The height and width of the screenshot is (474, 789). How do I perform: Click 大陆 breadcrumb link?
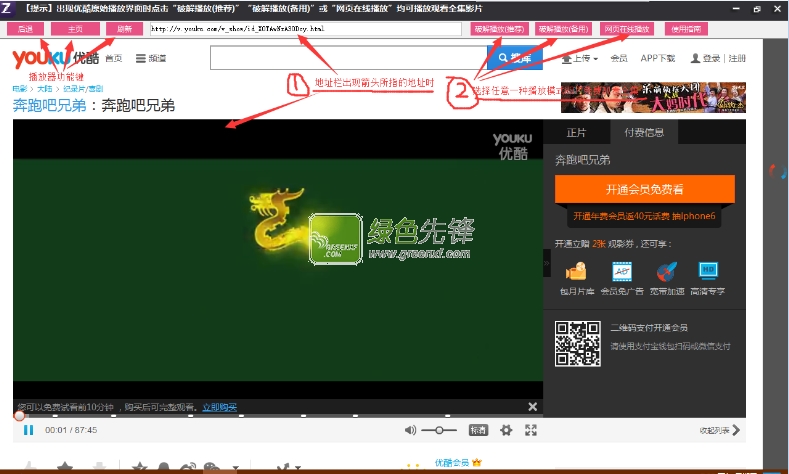[x=44, y=89]
